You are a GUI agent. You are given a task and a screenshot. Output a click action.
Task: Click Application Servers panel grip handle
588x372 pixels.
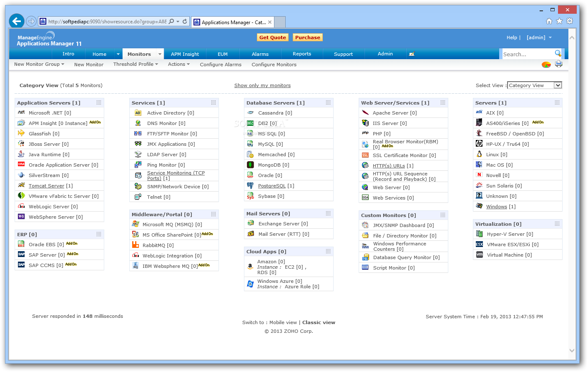tap(99, 102)
